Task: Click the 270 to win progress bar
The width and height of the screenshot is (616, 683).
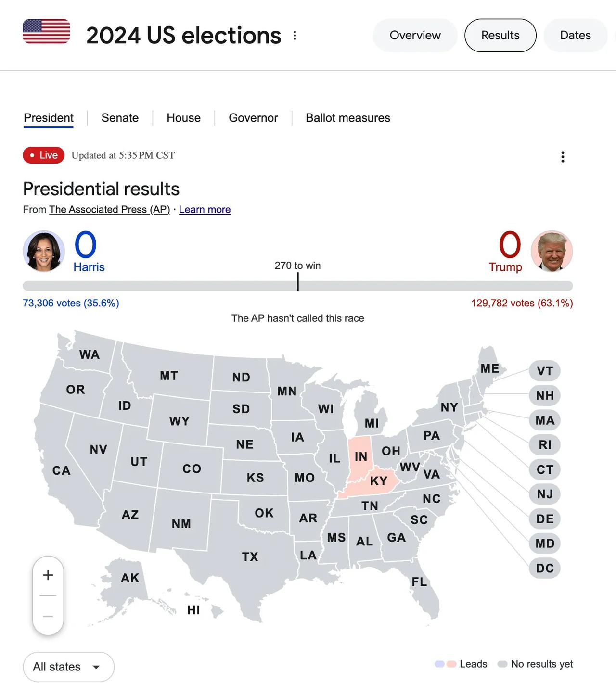Action: point(297,286)
